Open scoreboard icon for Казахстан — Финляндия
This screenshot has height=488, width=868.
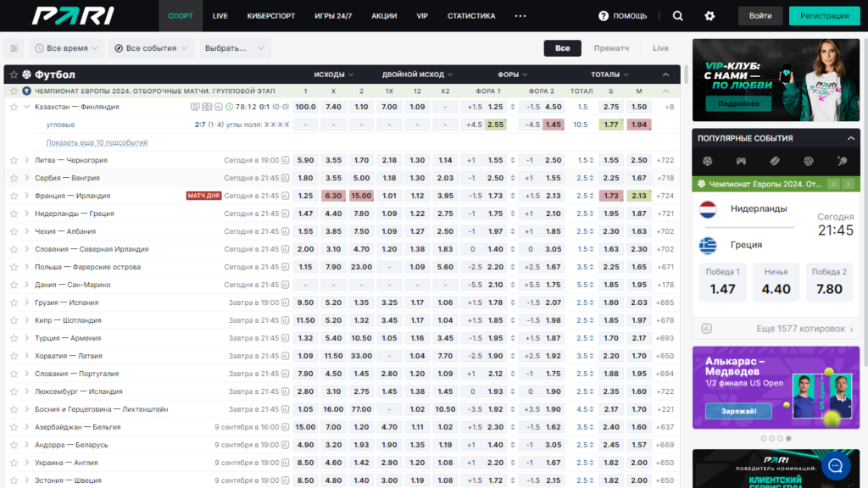tap(195, 107)
